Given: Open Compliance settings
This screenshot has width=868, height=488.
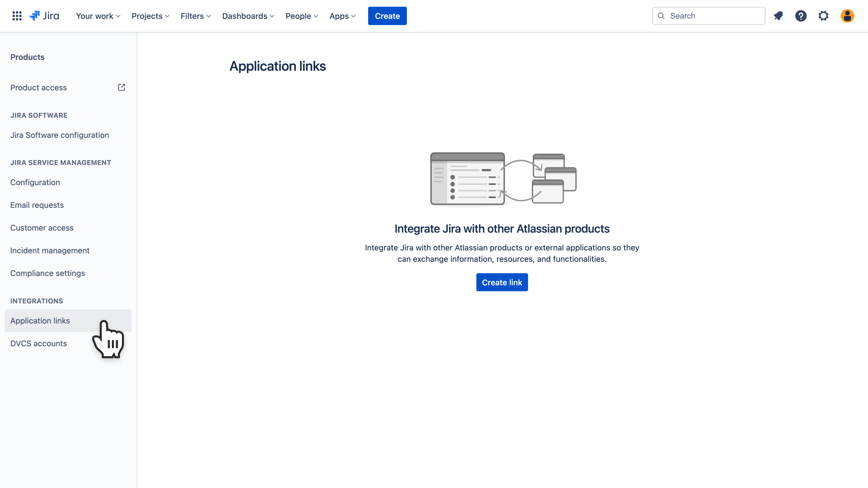Looking at the screenshot, I should click(x=68, y=273).
